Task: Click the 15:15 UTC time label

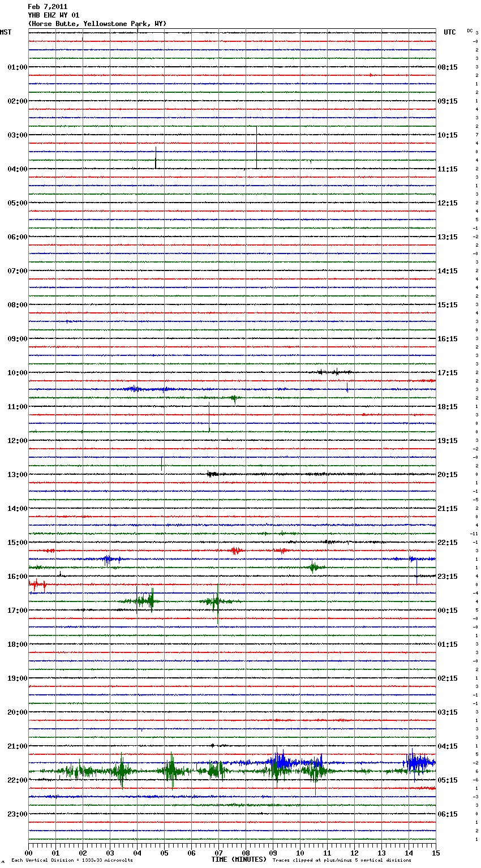Action: [x=448, y=305]
